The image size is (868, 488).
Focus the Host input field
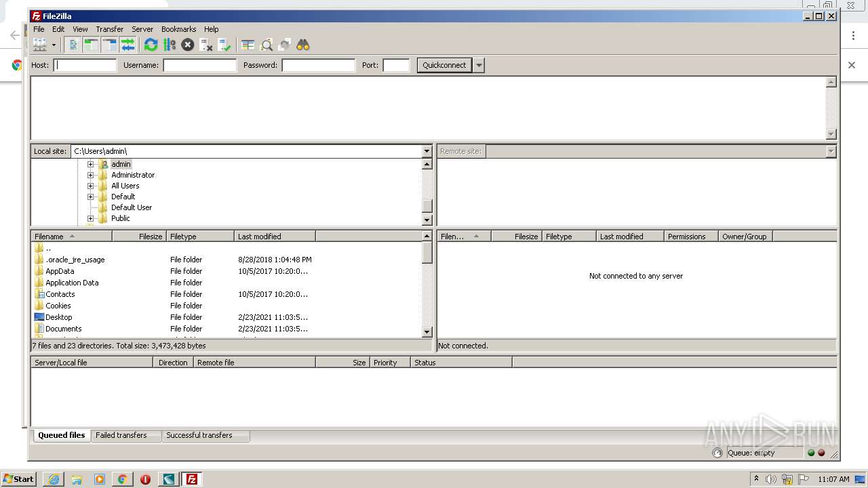click(x=85, y=65)
